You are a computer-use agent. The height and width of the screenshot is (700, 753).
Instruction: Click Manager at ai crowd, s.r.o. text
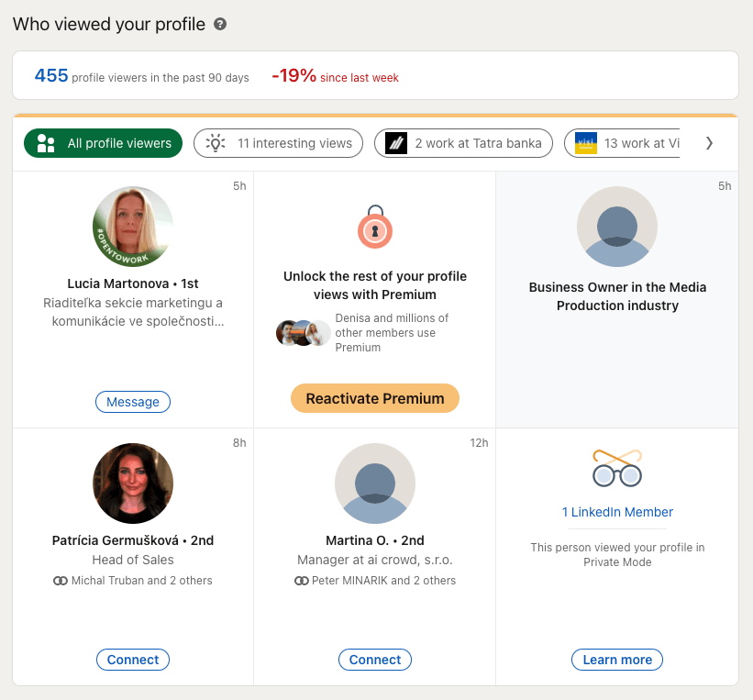tap(375, 560)
